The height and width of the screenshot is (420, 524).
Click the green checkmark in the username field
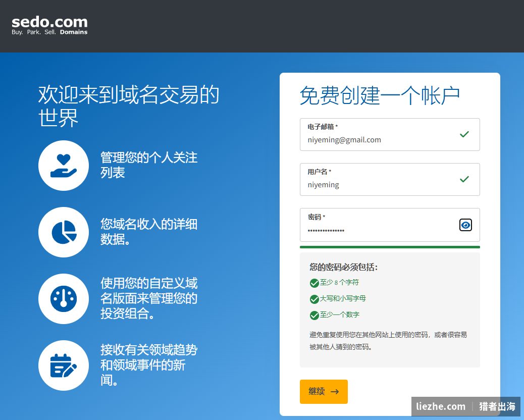(464, 179)
